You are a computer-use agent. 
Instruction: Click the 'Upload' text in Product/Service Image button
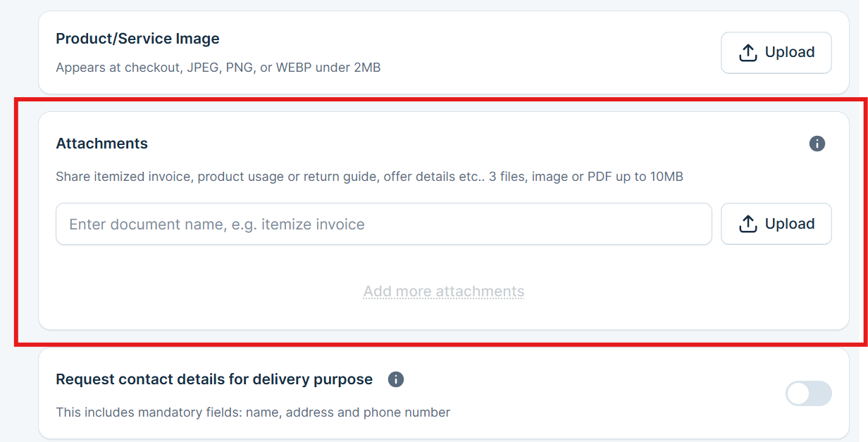point(789,53)
